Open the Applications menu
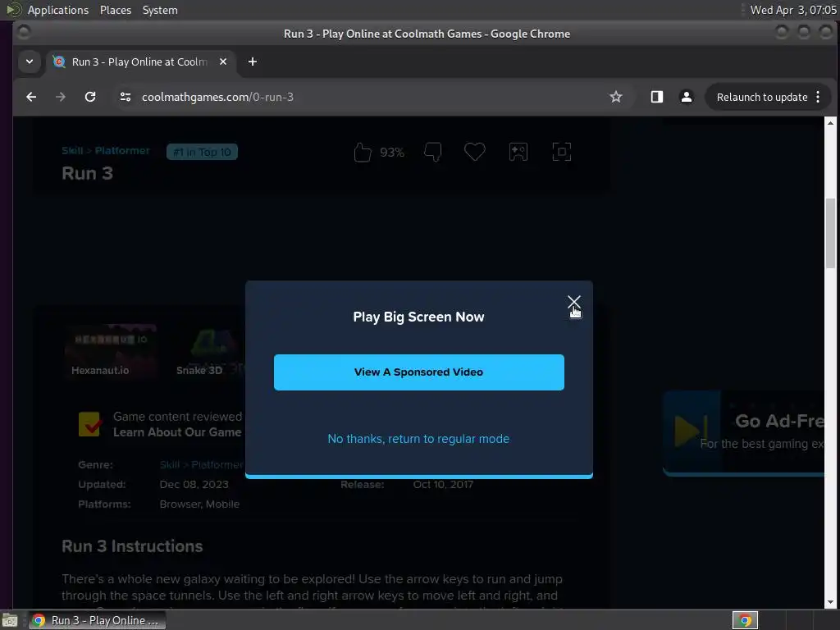 pos(58,10)
